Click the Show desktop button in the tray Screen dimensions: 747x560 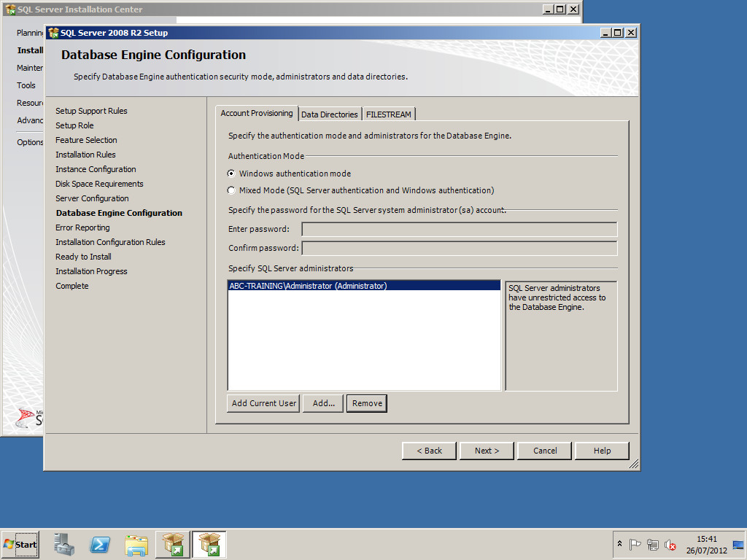738,544
